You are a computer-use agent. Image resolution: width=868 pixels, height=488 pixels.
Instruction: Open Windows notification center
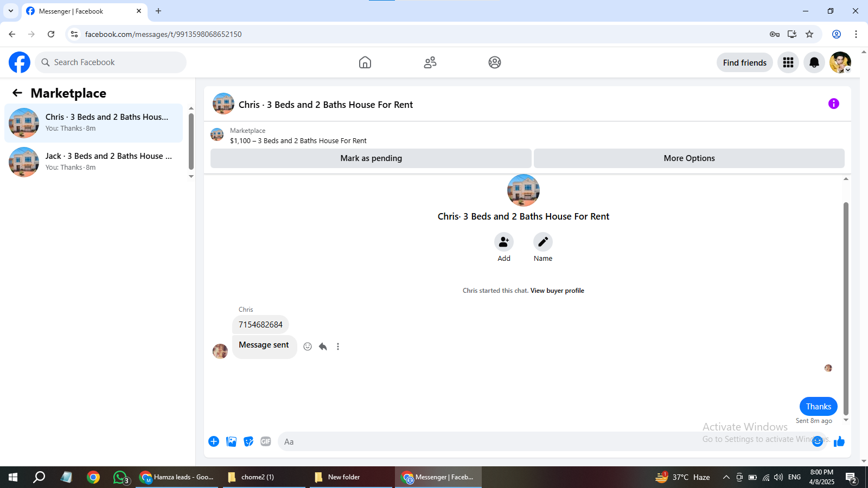(x=851, y=477)
